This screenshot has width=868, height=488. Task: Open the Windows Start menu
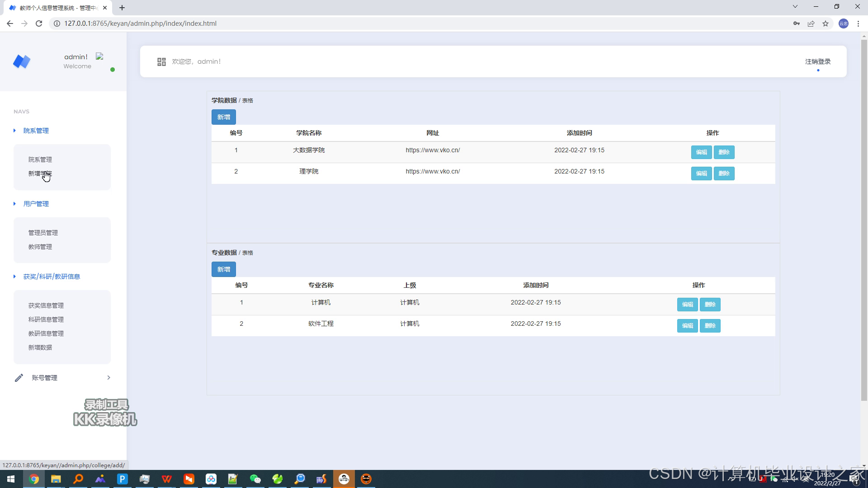11,479
